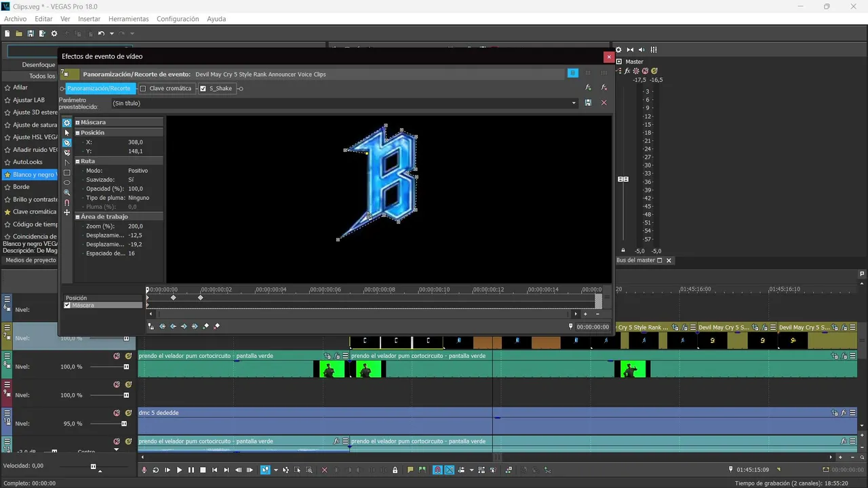868x488 pixels.
Task: Select the anchor deletion tool
Action: coord(66,152)
